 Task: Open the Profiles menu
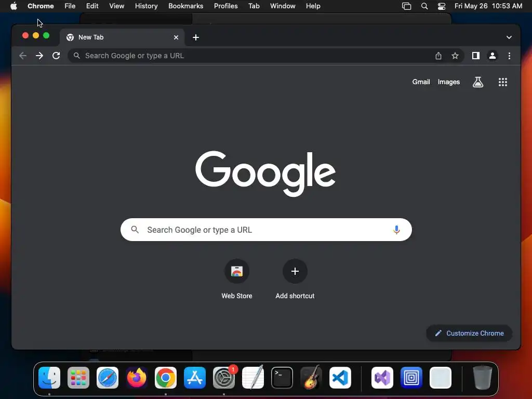225,6
